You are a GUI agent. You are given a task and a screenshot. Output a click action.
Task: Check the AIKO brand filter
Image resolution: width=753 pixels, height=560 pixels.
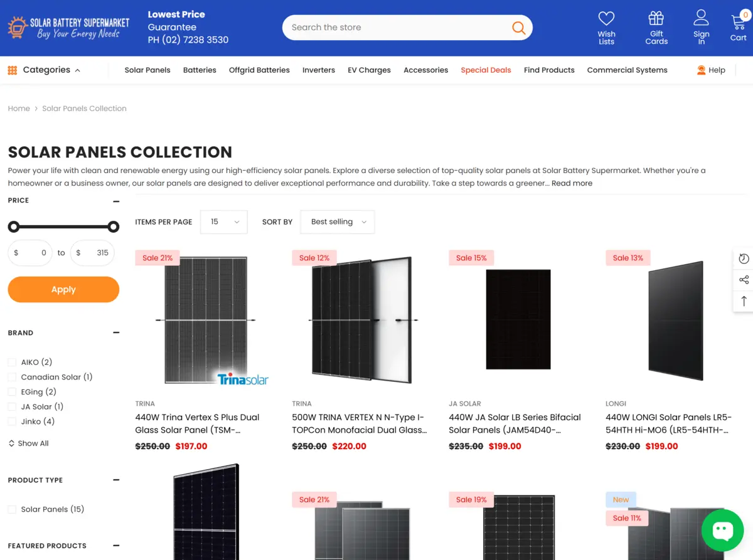12,362
